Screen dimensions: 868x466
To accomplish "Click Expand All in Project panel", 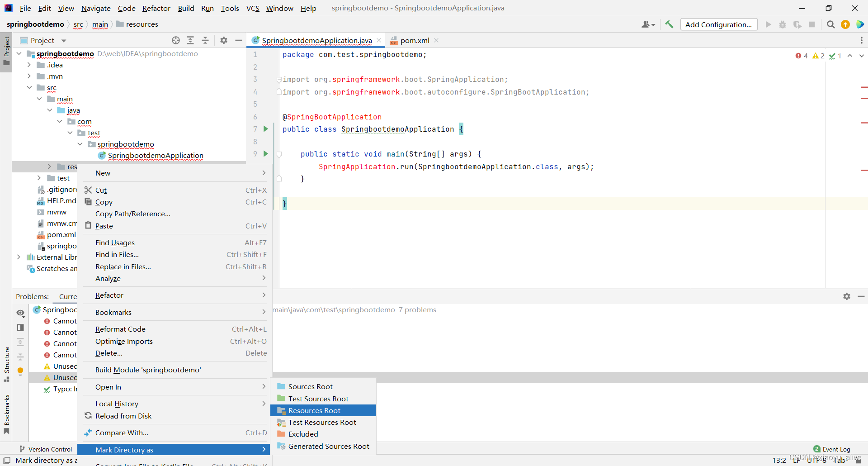I will tap(190, 40).
